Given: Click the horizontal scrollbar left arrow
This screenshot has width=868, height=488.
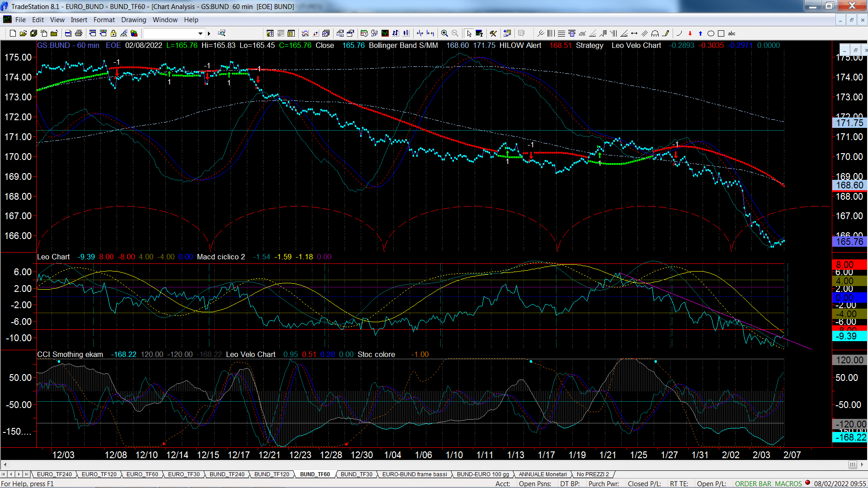Looking at the screenshot, I should point(5,465).
